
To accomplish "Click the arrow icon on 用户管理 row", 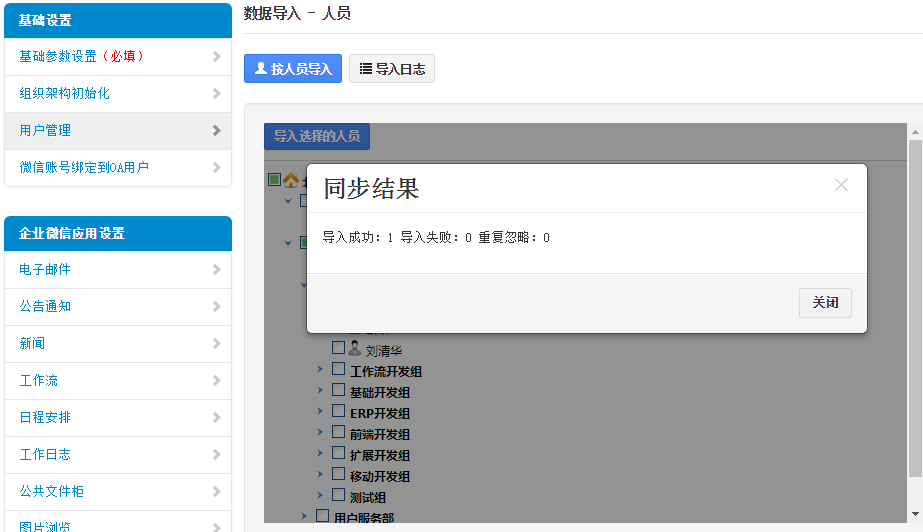I will click(x=216, y=130).
